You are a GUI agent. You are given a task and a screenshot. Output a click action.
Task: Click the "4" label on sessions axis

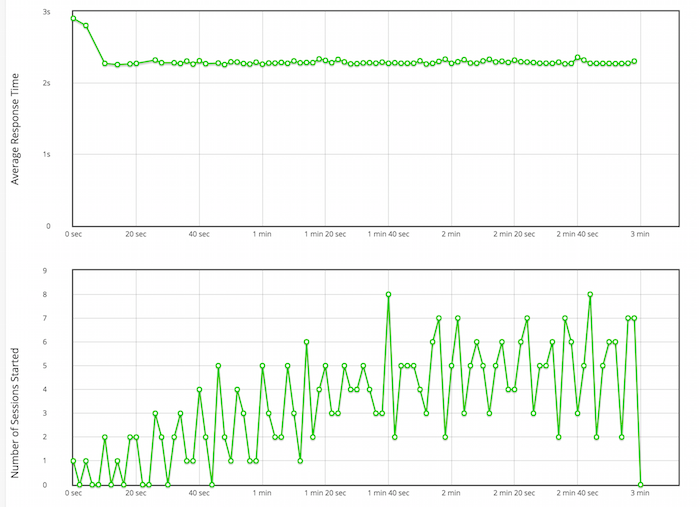point(45,389)
